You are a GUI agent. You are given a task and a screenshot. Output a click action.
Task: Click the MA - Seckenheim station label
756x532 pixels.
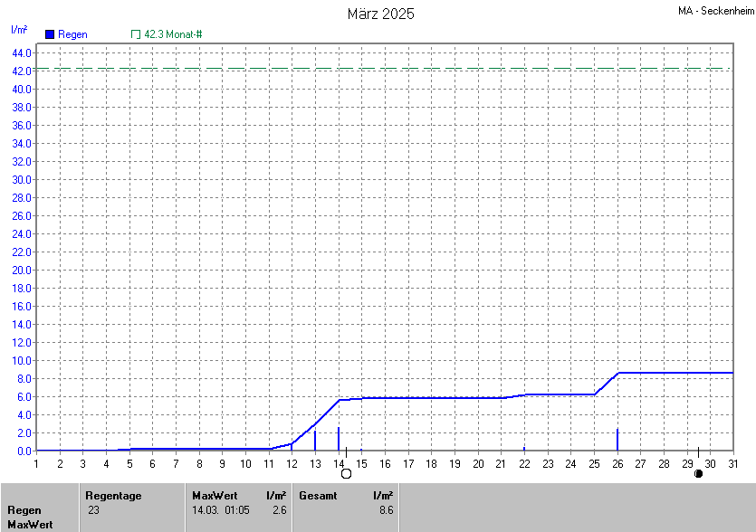714,11
